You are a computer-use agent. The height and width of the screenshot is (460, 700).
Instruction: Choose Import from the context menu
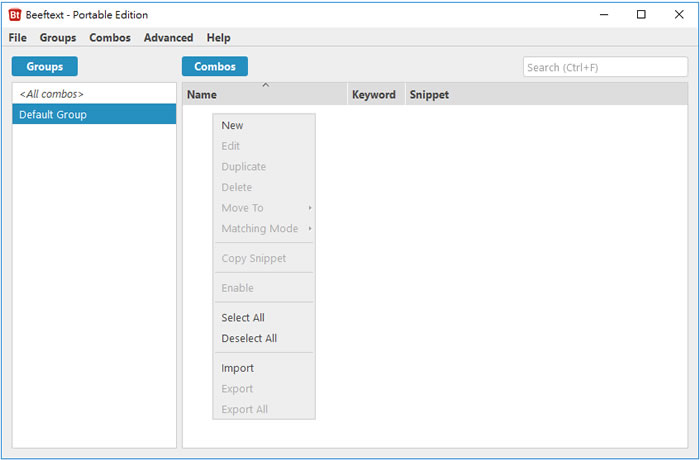(x=238, y=368)
